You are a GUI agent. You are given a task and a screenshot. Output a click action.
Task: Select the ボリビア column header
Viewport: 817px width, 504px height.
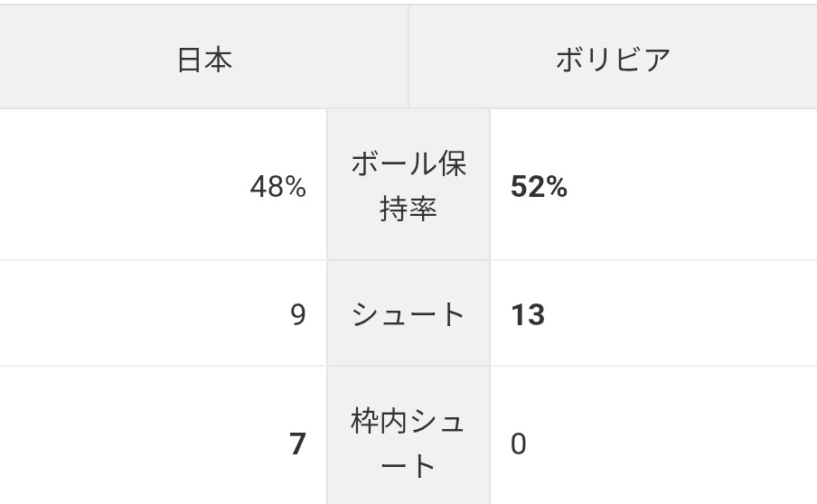pos(613,60)
